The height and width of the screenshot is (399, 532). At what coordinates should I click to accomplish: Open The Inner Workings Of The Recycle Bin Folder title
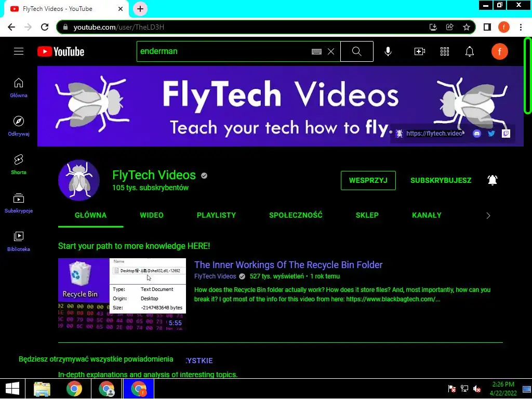(288, 265)
